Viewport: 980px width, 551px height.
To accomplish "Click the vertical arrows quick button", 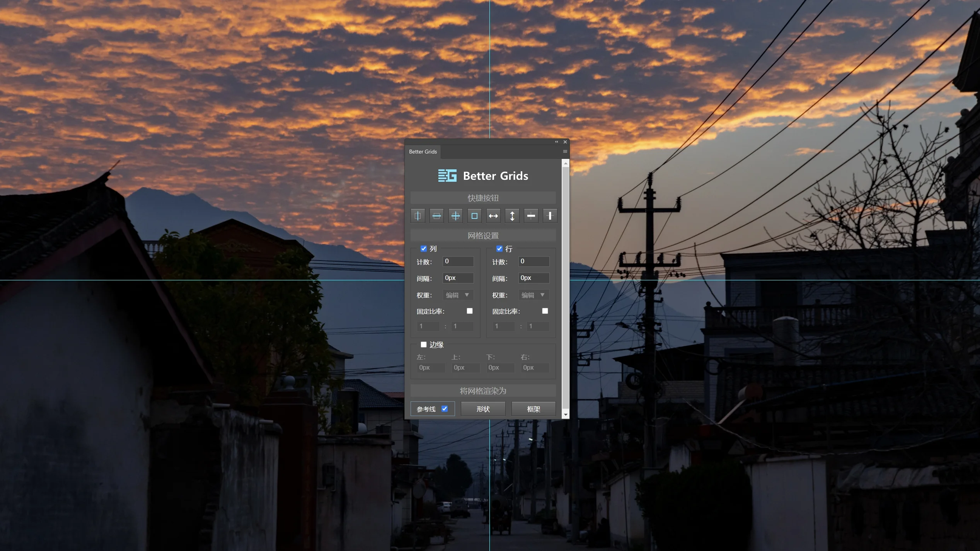I will point(512,216).
